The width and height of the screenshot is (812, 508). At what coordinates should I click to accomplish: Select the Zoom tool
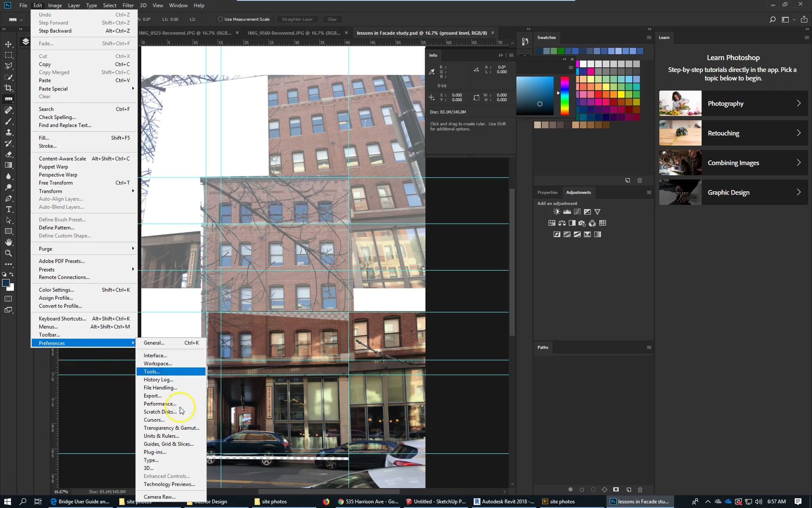[x=8, y=253]
